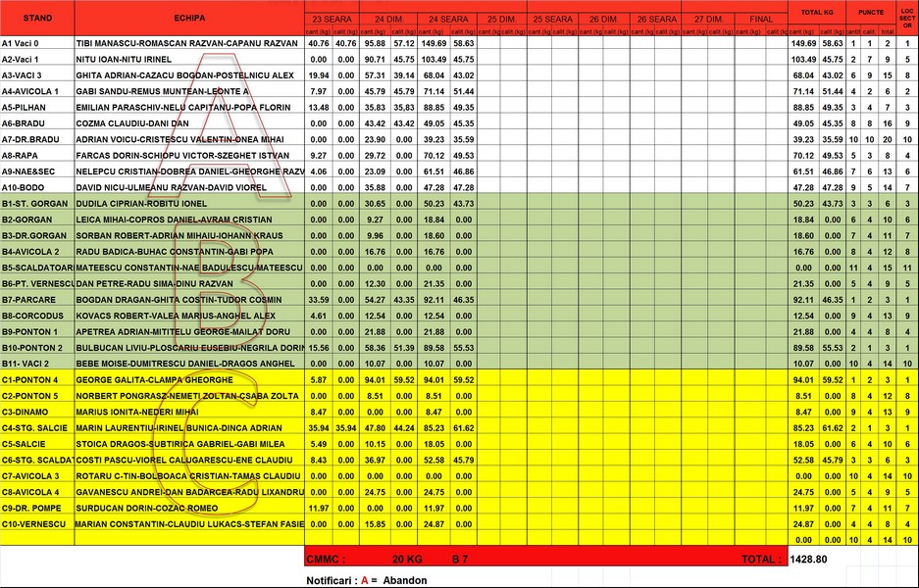Select stand cell C4-STG. SALCIE
This screenshot has height=588, width=919.
point(37,427)
